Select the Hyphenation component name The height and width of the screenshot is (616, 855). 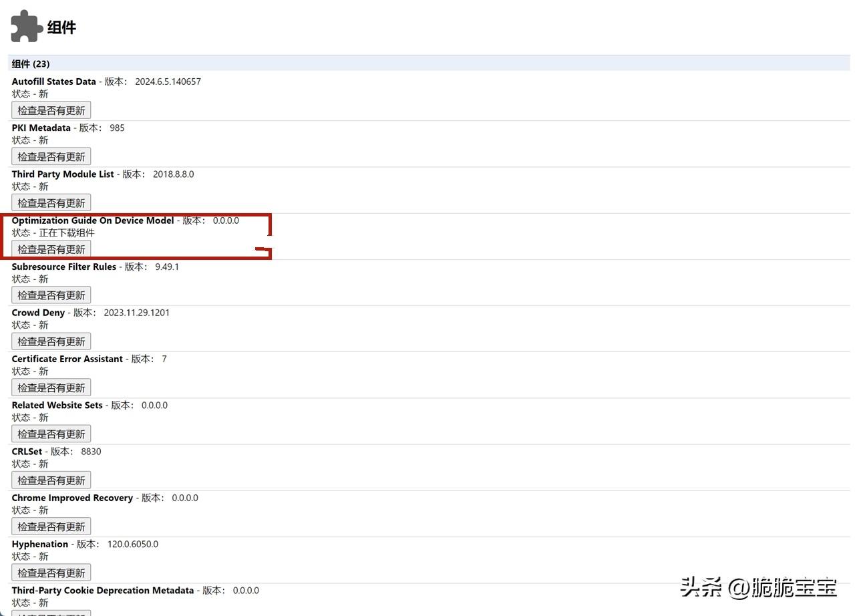[40, 544]
